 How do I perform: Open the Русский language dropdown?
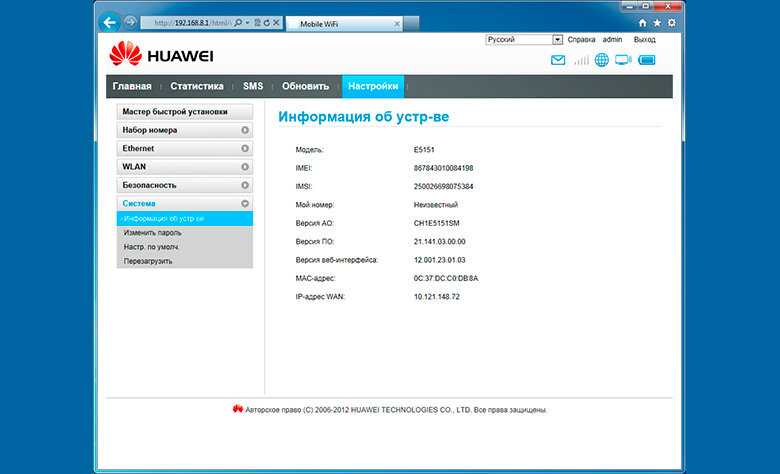click(524, 39)
